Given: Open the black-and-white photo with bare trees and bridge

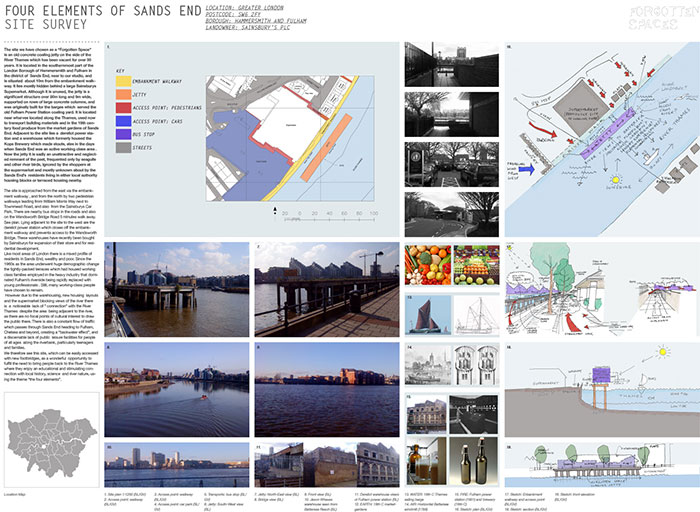Looking at the screenshot, I should click(x=451, y=114).
